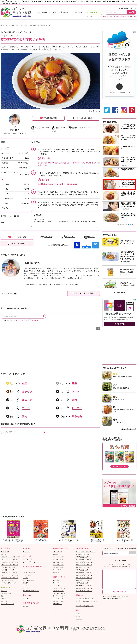Image resolution: width=137 pixels, height=644 pixels.
Task: Open ビギナーズ menu item
Action: tap(78, 12)
